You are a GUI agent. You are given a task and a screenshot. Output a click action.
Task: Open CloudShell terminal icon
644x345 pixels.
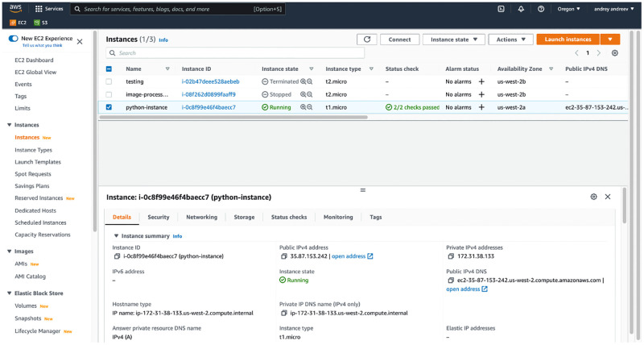coord(501,9)
